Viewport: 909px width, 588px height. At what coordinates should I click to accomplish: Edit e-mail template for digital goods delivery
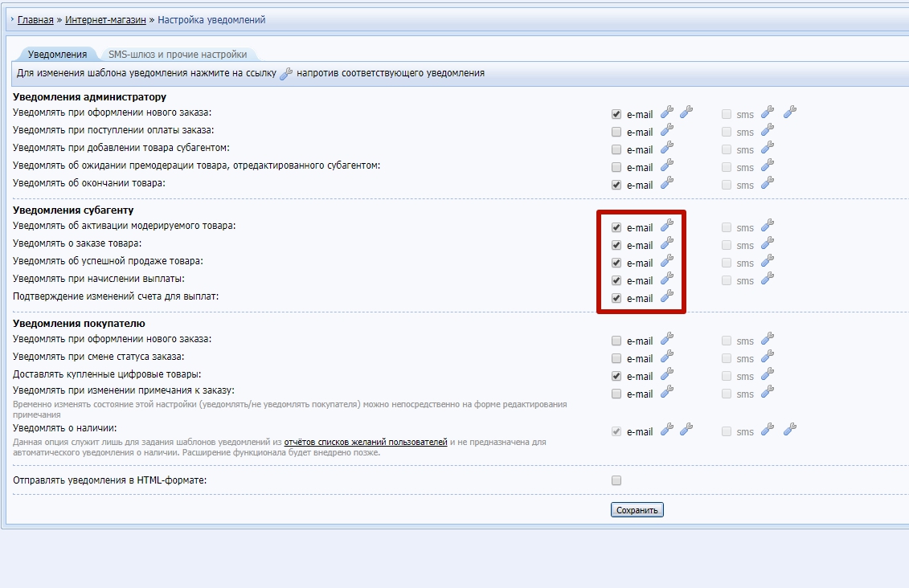tap(666, 374)
